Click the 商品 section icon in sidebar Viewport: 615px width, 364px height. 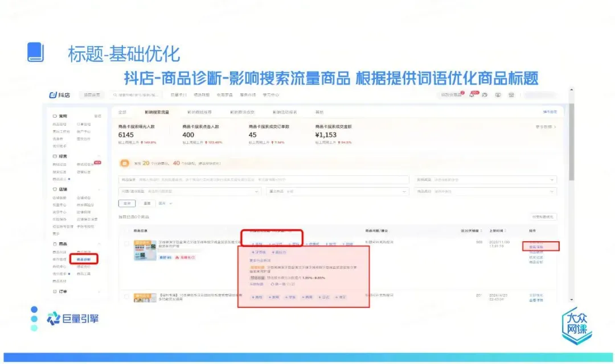tap(55, 244)
